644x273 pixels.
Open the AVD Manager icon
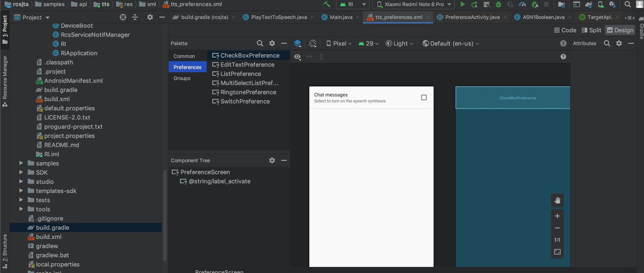[601, 4]
